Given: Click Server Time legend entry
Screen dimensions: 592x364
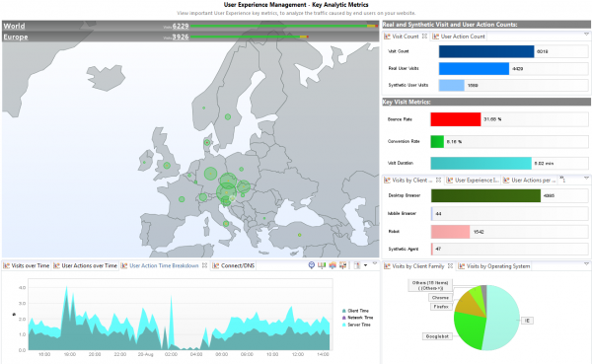Looking at the screenshot, I should coord(356,325).
